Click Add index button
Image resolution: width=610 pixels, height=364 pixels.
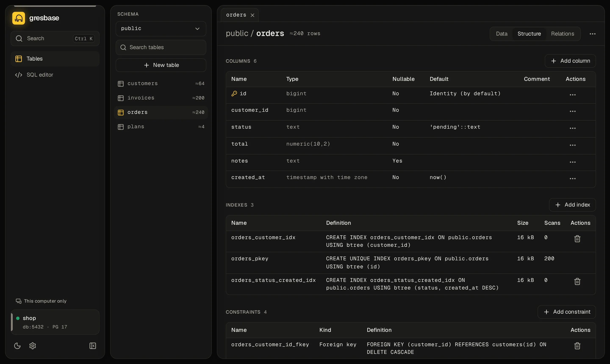pos(572,205)
